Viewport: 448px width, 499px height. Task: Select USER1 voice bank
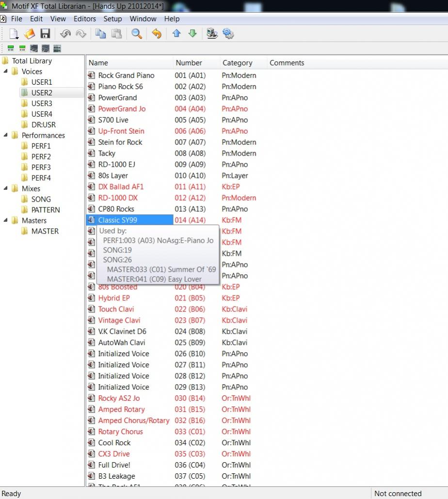(41, 82)
